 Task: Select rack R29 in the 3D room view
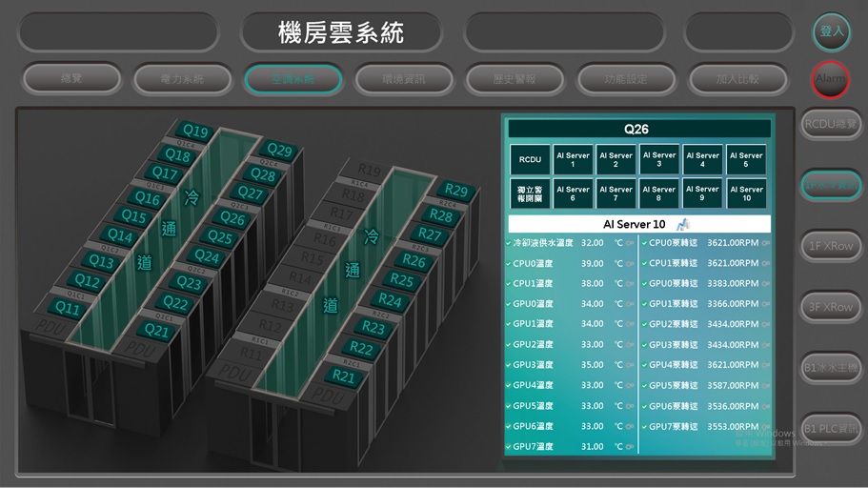tap(455, 191)
